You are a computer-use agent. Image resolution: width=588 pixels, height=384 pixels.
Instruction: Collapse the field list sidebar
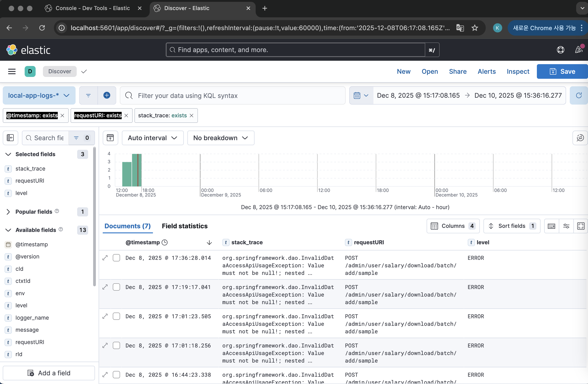(10, 138)
